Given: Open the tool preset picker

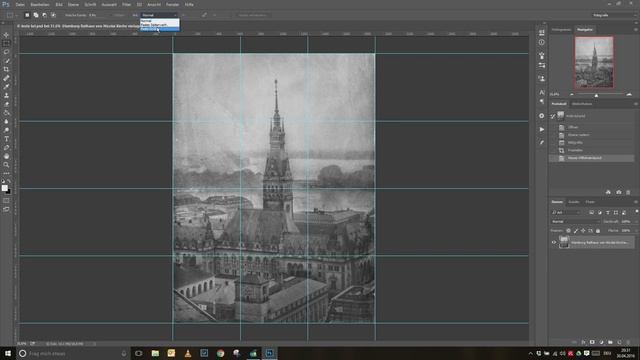Looking at the screenshot, I should (x=12, y=15).
